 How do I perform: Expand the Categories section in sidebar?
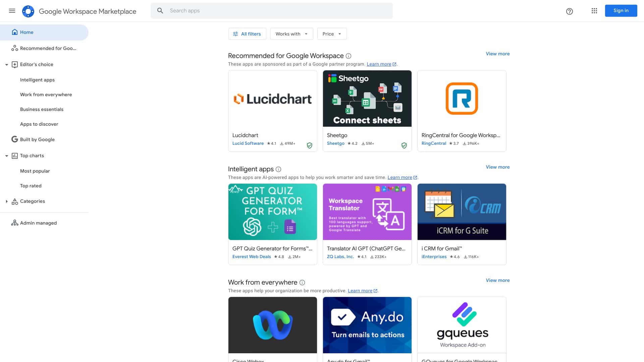(x=7, y=201)
